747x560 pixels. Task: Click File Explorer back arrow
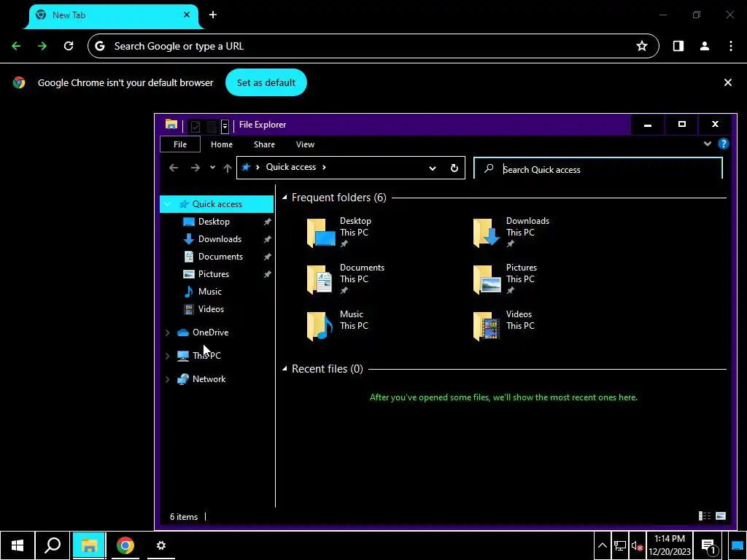click(174, 168)
